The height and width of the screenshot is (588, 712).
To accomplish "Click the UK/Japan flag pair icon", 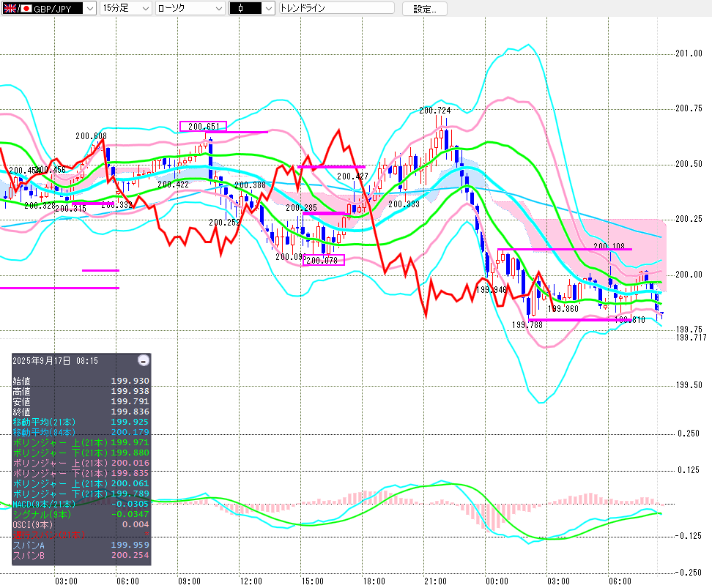I will (15, 8).
